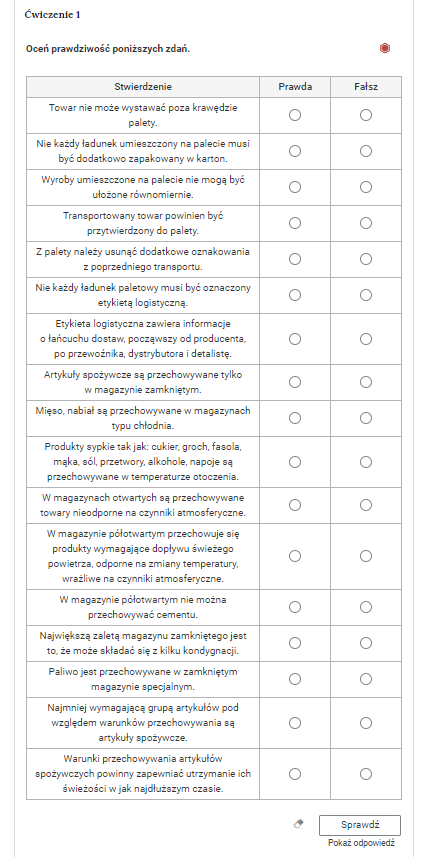
Task: Mark Prawda for 'utrzymanie ich świeżości' statement
Action: 295,774
